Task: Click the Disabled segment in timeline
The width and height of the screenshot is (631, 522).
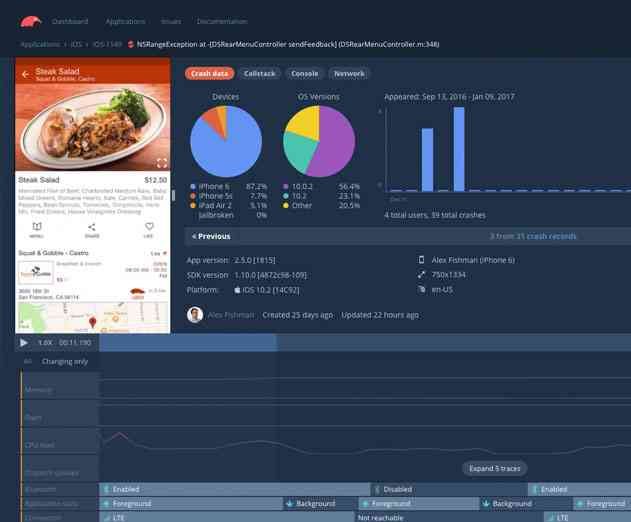Action: click(449, 489)
